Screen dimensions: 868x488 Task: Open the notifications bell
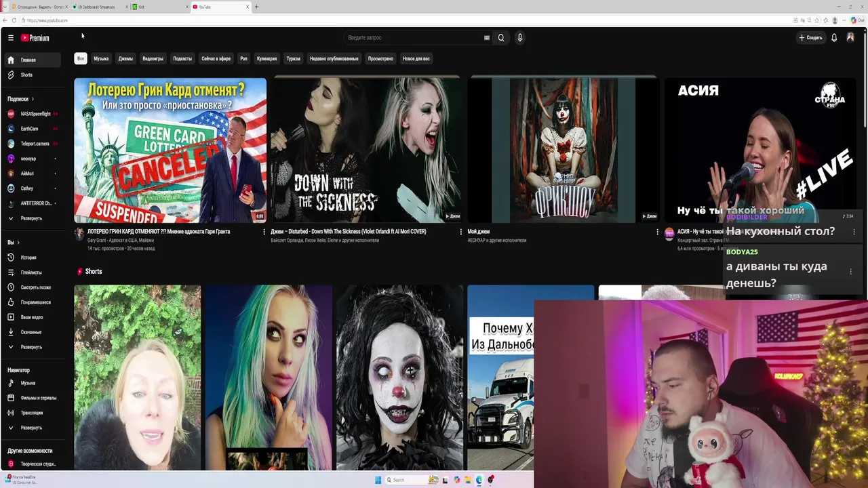click(834, 38)
